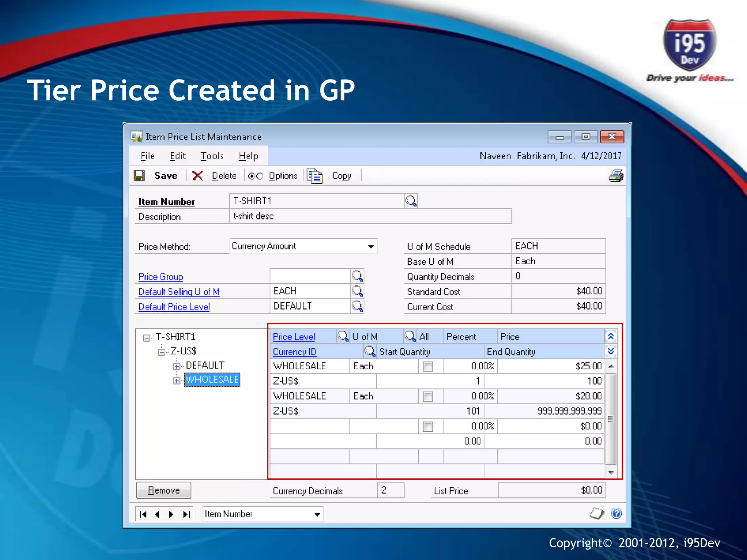Image resolution: width=747 pixels, height=560 pixels.
Task: Open the Help menu
Action: pyautogui.click(x=248, y=156)
